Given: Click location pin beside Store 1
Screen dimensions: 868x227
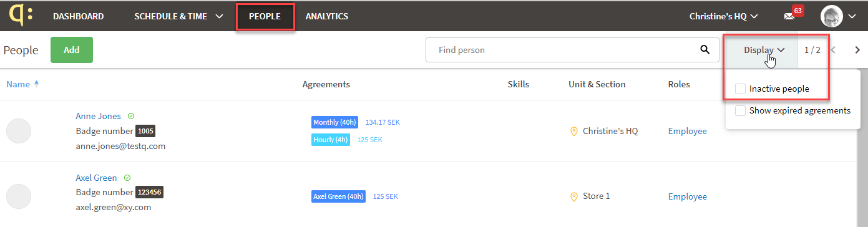Looking at the screenshot, I should click(x=573, y=196).
